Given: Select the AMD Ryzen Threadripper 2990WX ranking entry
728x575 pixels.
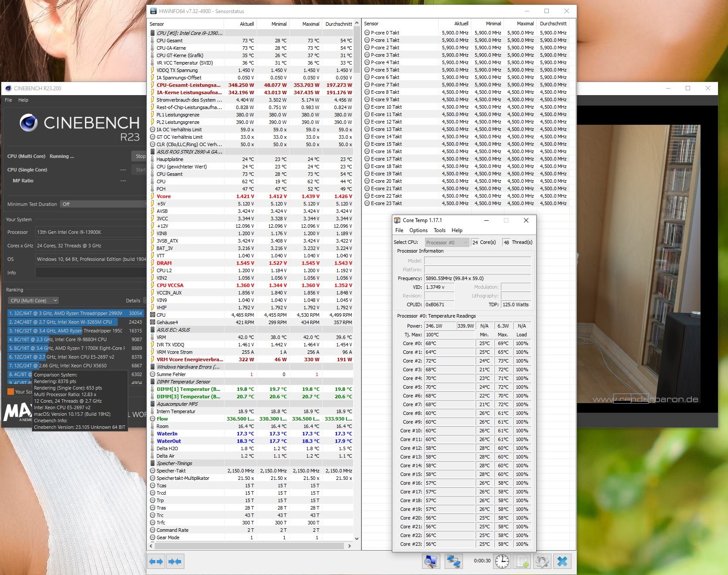Looking at the screenshot, I should (75, 313).
